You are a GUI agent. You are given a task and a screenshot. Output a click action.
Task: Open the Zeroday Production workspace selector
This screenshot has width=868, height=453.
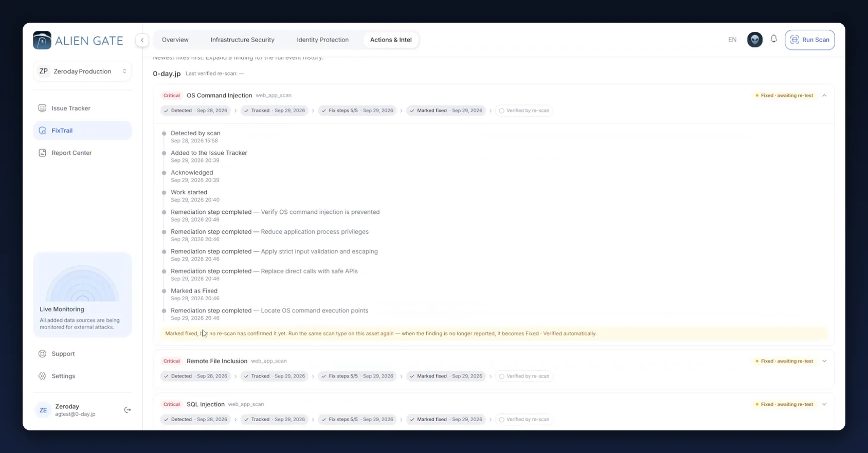pyautogui.click(x=82, y=71)
